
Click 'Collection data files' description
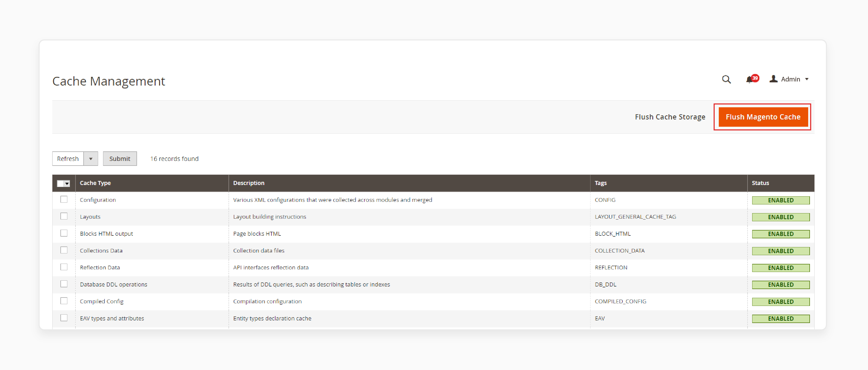[258, 251]
